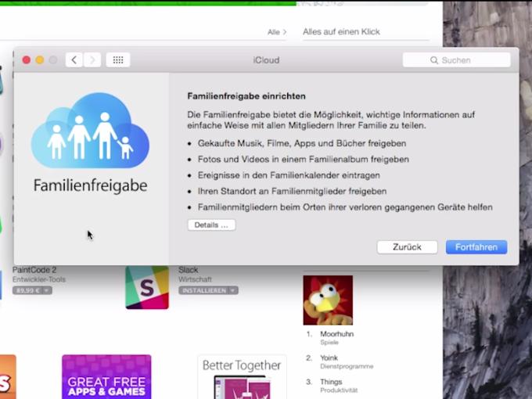Minimize the iCloud window with the yellow button
The width and height of the screenshot is (532, 399).
coord(40,60)
